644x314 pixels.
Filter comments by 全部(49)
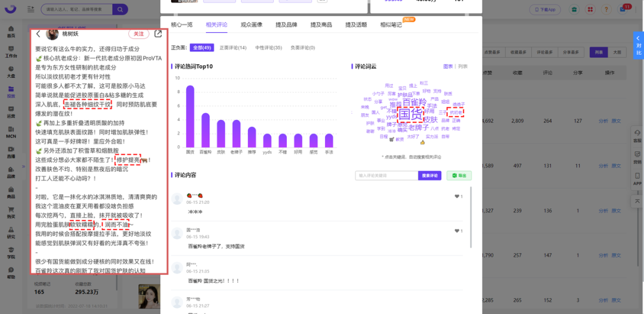tap(202, 48)
